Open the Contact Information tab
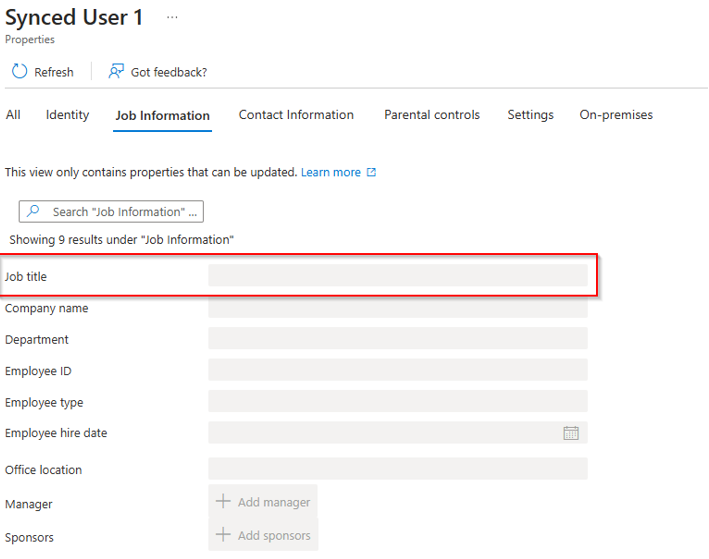This screenshot has width=709, height=559. (x=296, y=115)
